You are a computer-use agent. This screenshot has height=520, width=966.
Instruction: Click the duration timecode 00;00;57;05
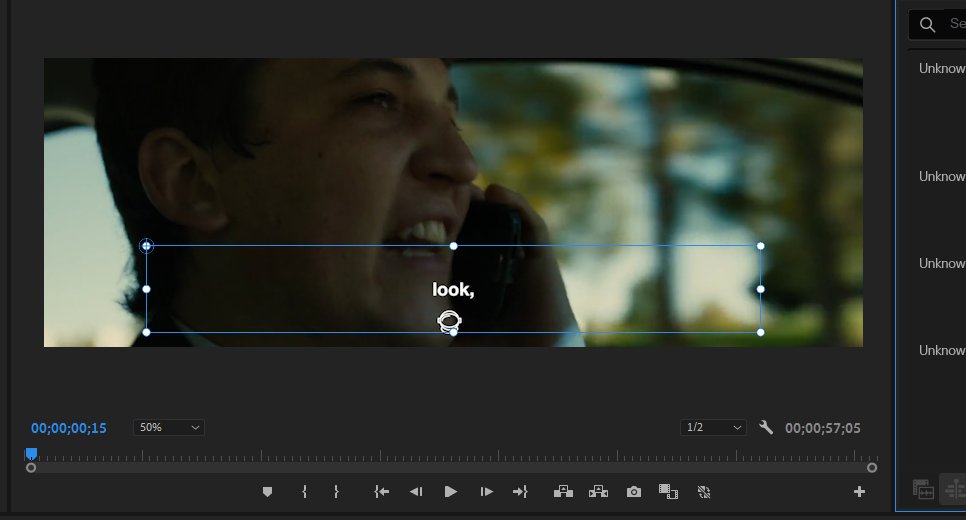822,428
